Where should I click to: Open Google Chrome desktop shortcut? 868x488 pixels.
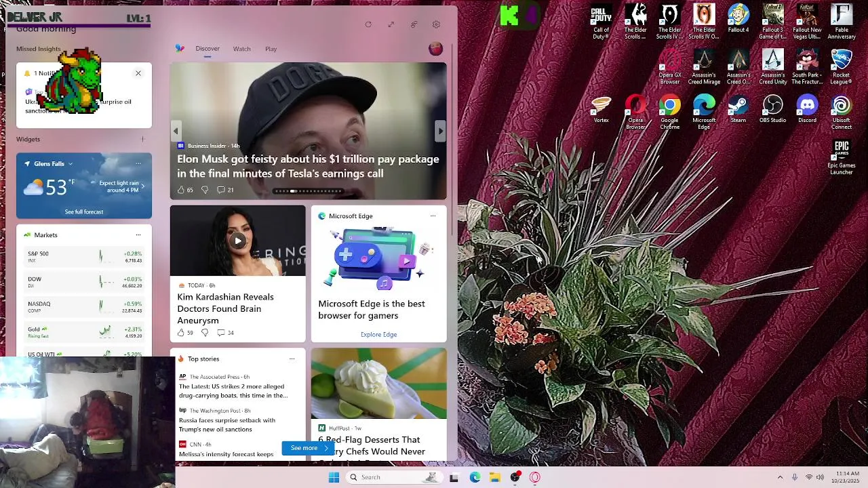670,113
